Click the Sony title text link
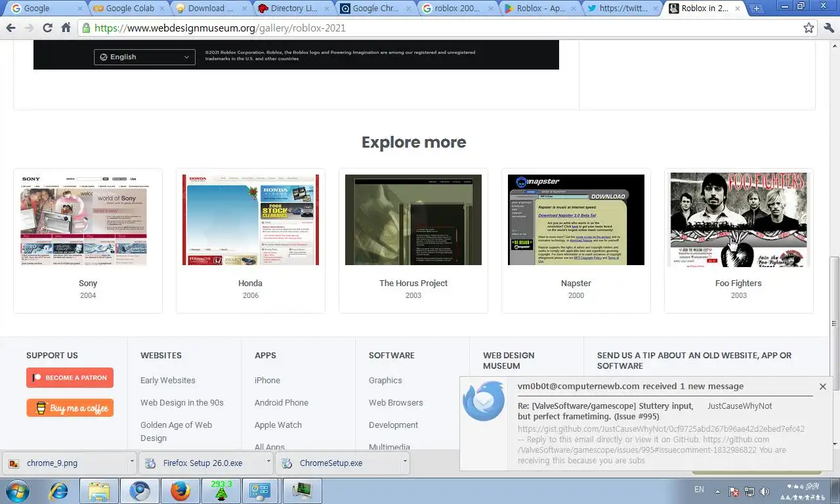Image resolution: width=840 pixels, height=504 pixels. (x=88, y=283)
